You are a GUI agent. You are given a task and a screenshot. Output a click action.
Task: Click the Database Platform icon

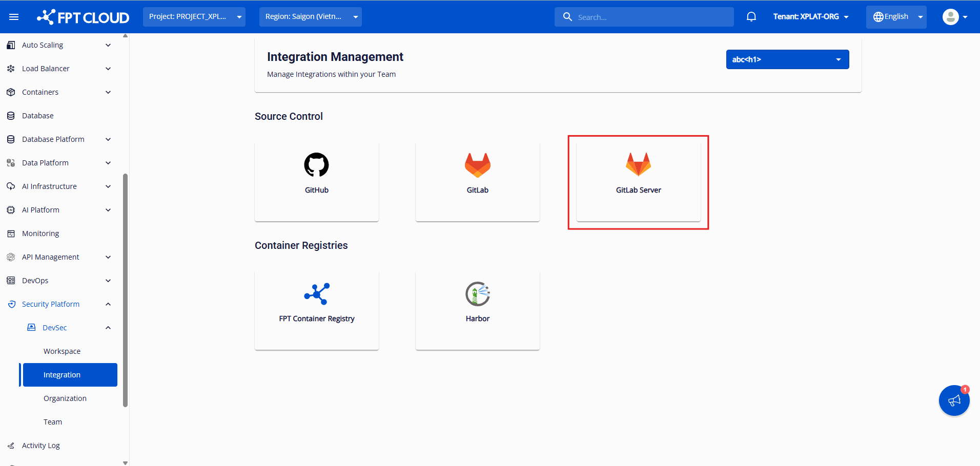click(11, 139)
